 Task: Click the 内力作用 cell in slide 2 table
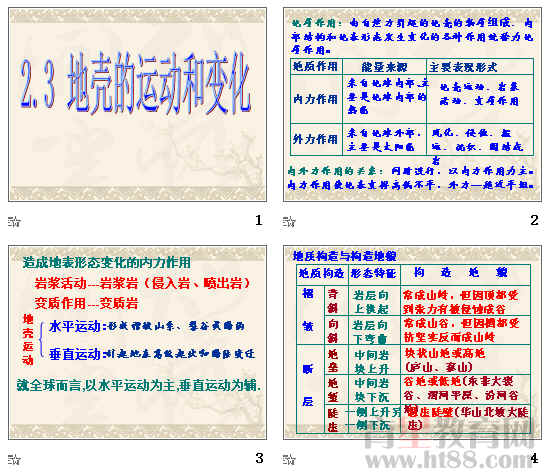(315, 99)
